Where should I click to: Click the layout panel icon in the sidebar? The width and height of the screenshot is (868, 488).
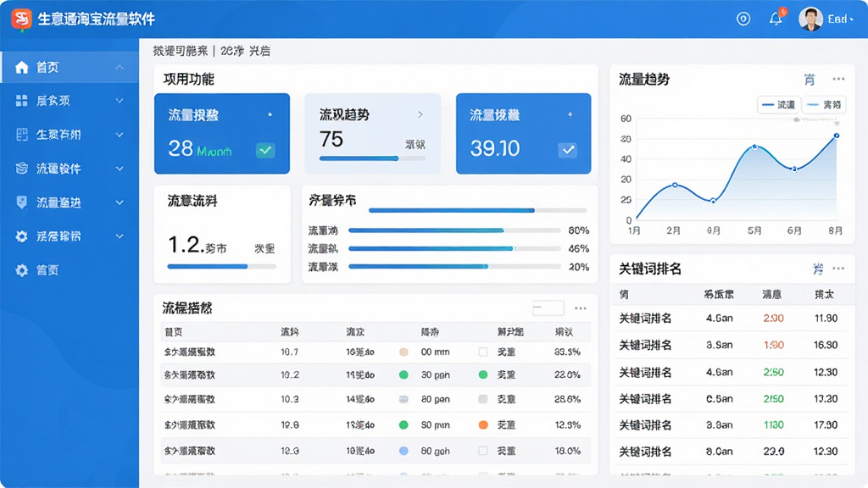point(21,135)
